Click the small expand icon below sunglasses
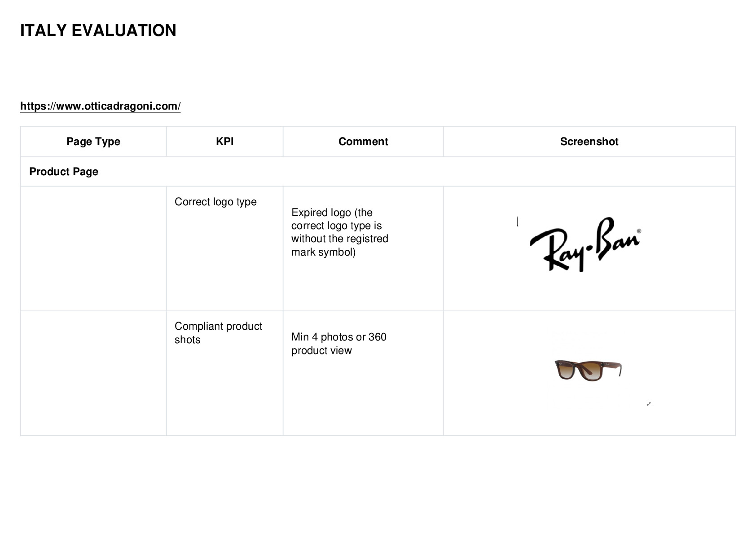756x535 pixels. [x=649, y=404]
